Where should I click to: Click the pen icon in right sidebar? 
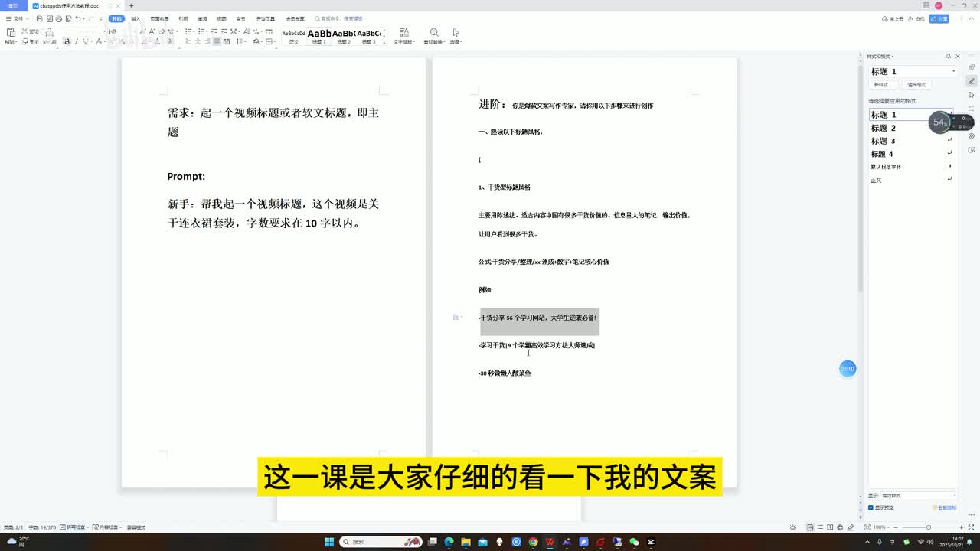pyautogui.click(x=972, y=81)
